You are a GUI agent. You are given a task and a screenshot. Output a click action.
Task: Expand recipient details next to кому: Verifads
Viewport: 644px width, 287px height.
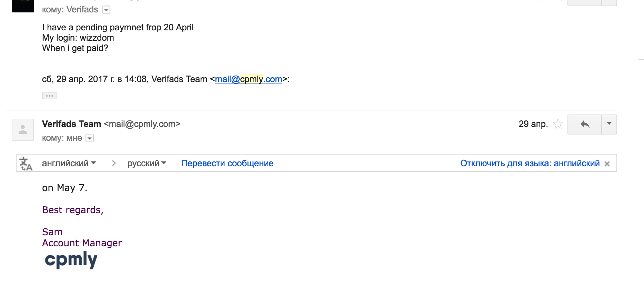coord(107,10)
